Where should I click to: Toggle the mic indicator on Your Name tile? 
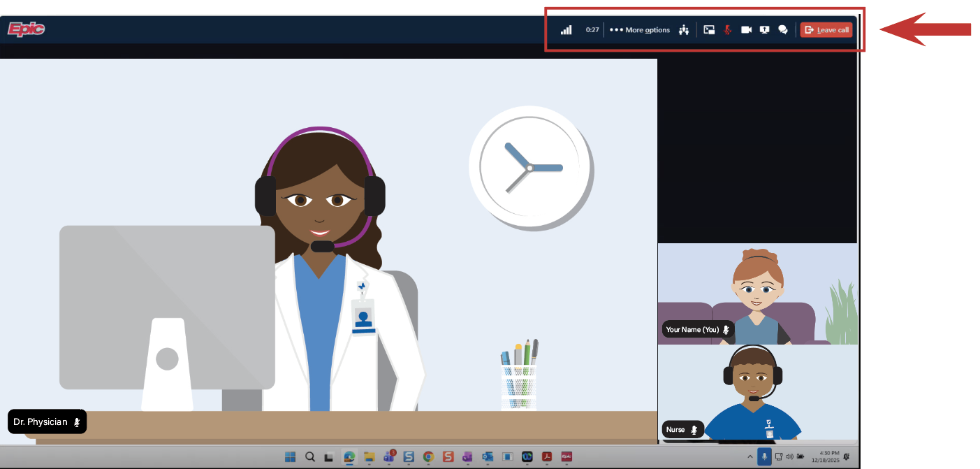[x=726, y=329]
